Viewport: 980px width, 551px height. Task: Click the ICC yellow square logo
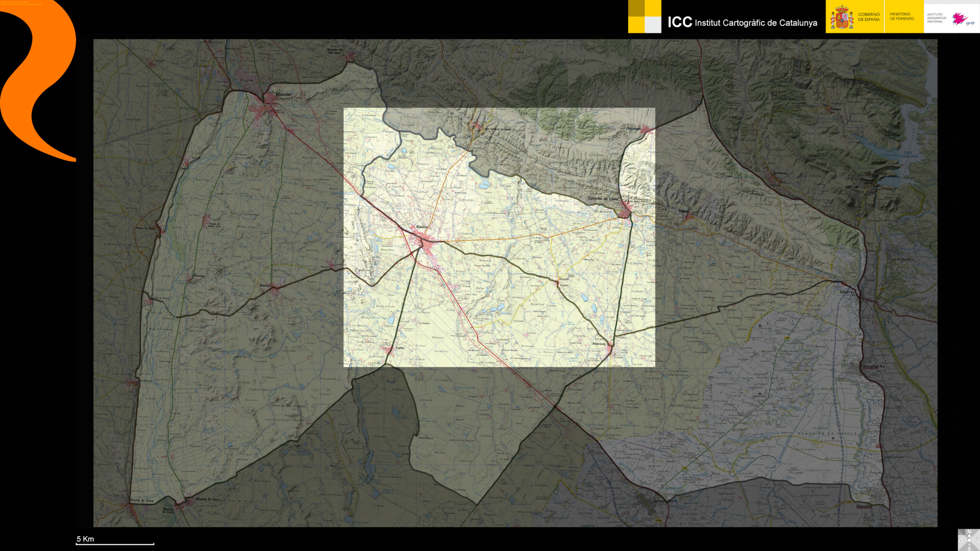644,16
